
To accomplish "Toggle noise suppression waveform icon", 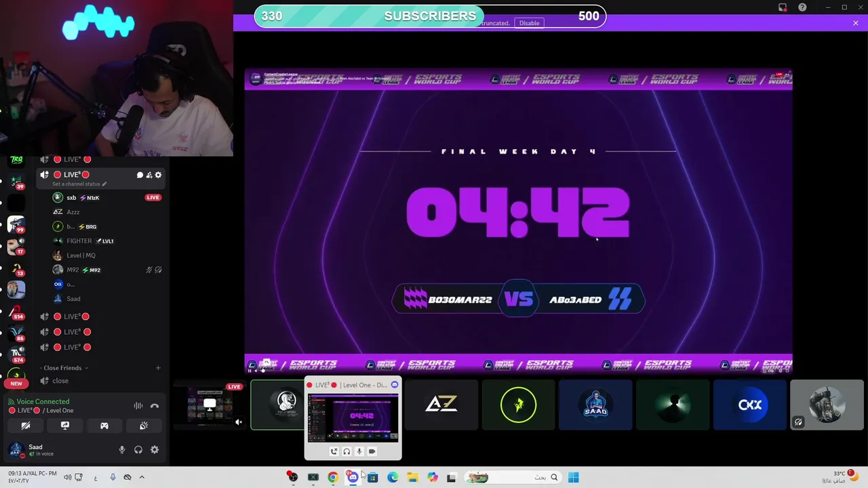I will coord(138,406).
